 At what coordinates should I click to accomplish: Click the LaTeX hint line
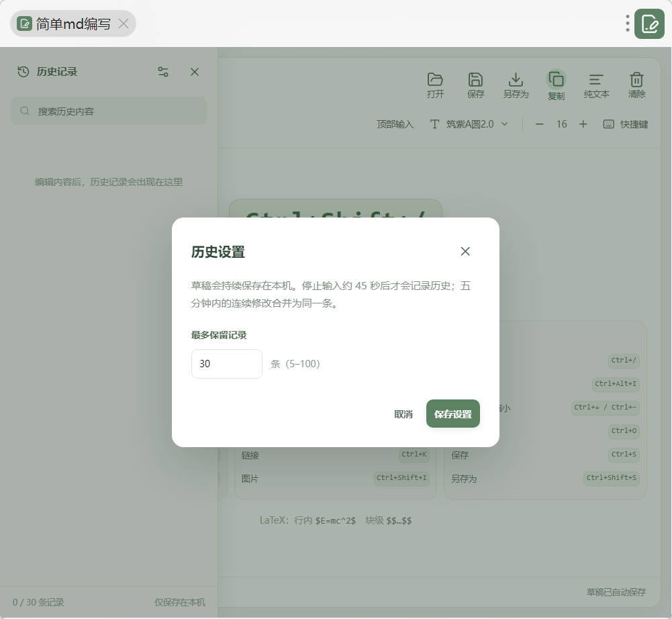(336, 520)
